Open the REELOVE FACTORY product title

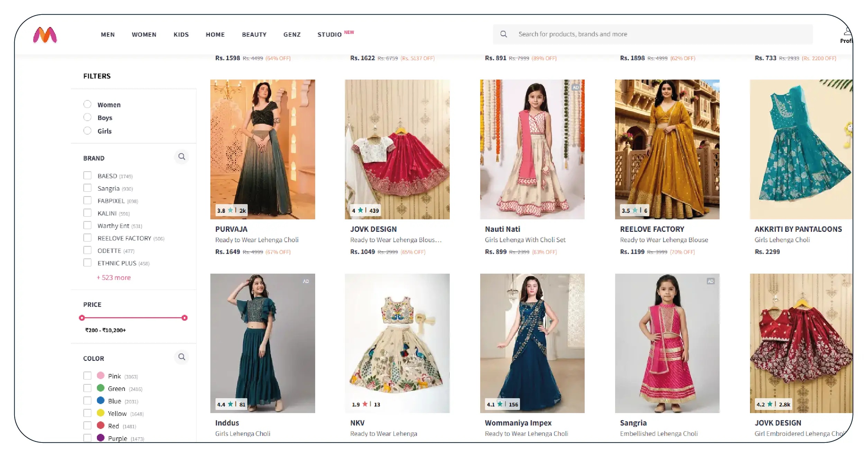point(652,229)
